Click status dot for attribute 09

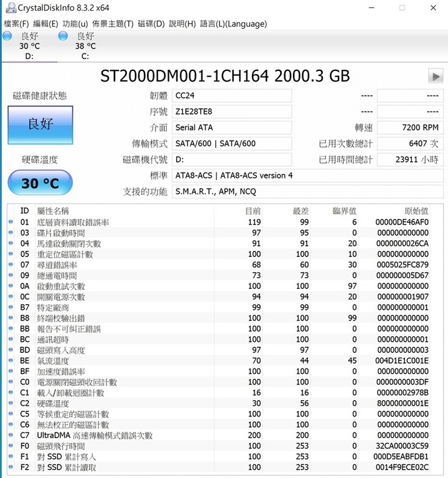click(x=11, y=275)
